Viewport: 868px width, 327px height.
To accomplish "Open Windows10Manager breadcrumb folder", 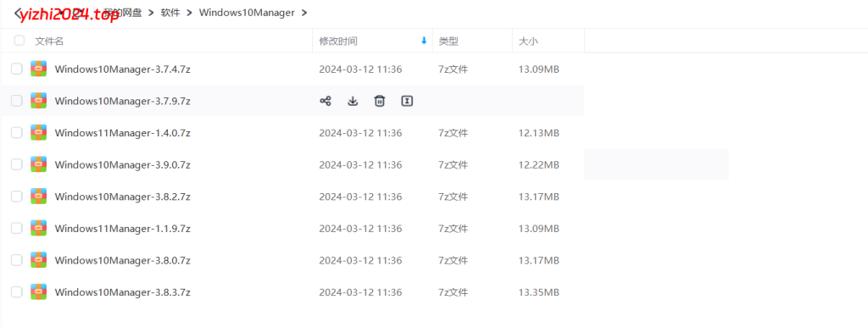I will (247, 13).
